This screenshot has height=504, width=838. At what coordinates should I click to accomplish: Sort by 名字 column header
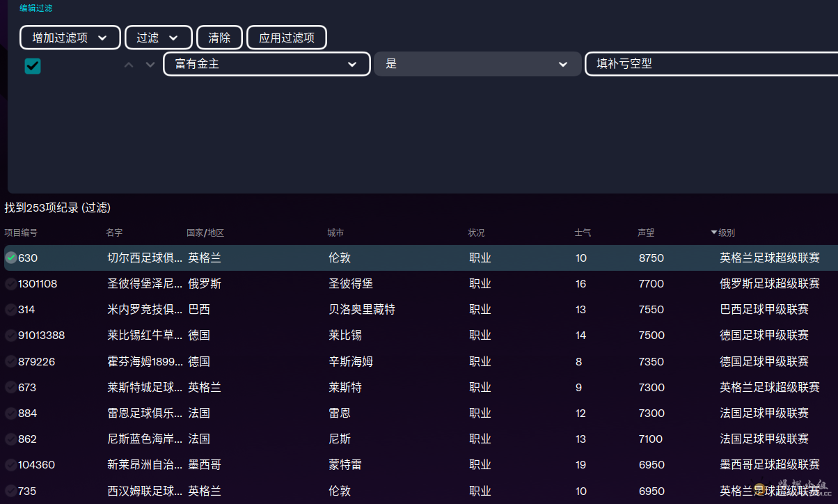pyautogui.click(x=114, y=233)
